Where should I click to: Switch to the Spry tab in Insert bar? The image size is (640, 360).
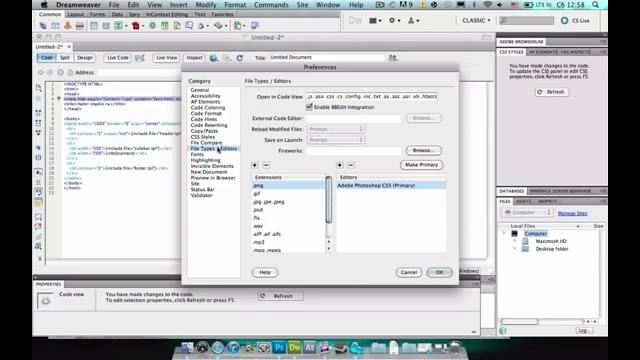click(134, 14)
